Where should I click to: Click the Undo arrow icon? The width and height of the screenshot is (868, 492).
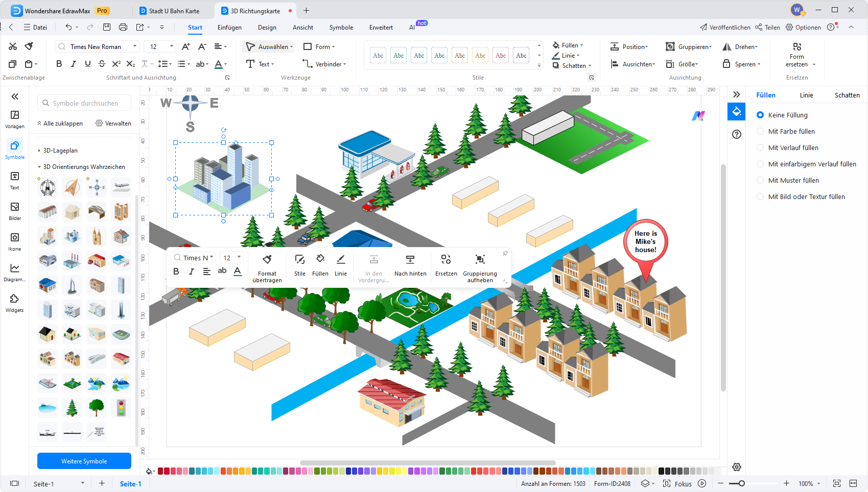(x=68, y=27)
